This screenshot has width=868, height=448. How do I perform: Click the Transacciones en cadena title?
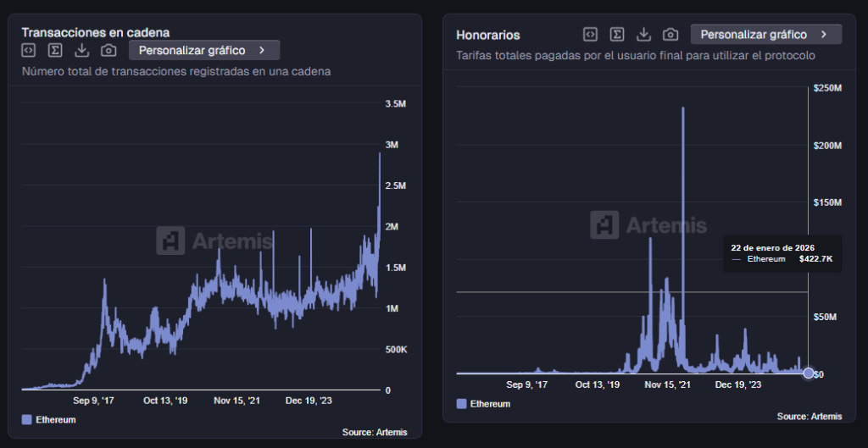coord(95,33)
